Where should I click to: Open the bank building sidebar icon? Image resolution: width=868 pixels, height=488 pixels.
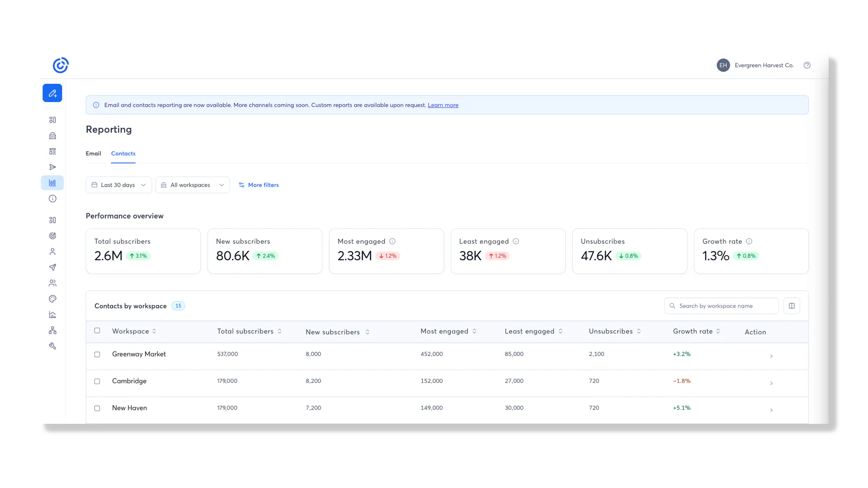pyautogui.click(x=52, y=136)
